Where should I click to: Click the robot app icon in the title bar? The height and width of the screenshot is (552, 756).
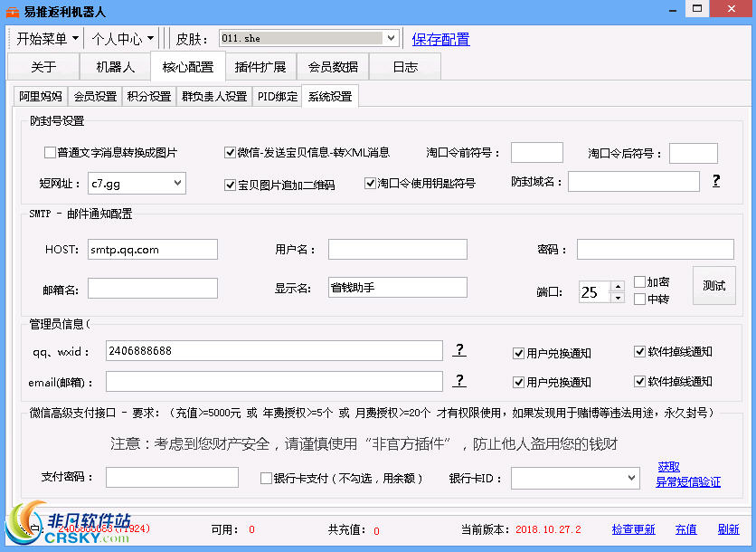(14, 9)
